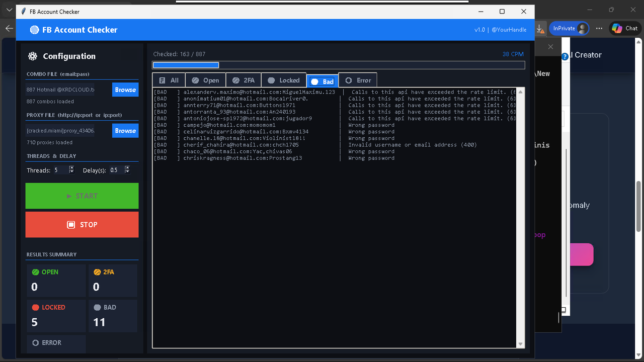Decrease the Threads value with the down arrow
The height and width of the screenshot is (362, 644).
(x=71, y=172)
